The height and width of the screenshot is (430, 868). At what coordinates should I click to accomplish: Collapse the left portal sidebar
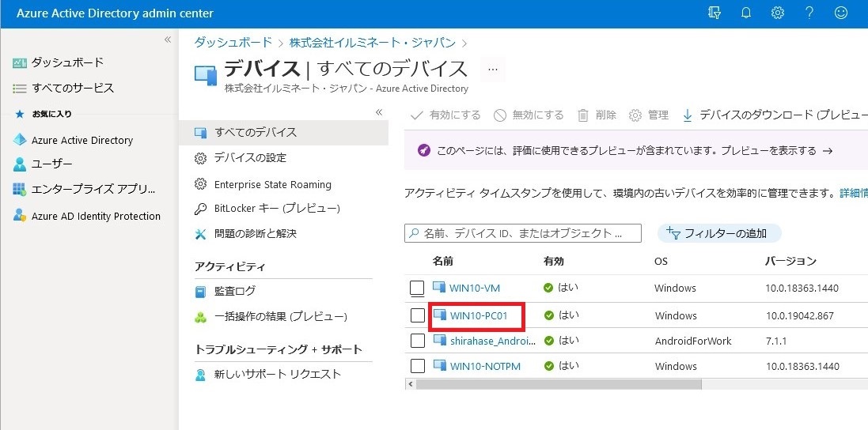click(168, 40)
